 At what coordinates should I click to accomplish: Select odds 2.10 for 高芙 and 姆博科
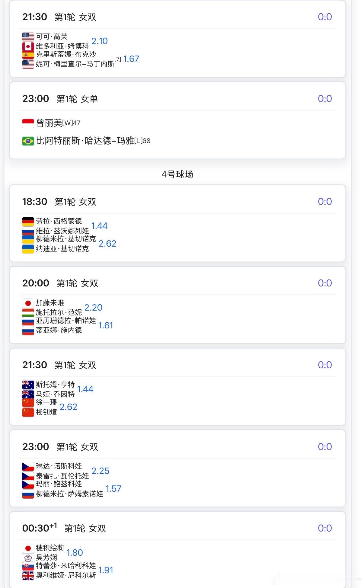(x=100, y=41)
